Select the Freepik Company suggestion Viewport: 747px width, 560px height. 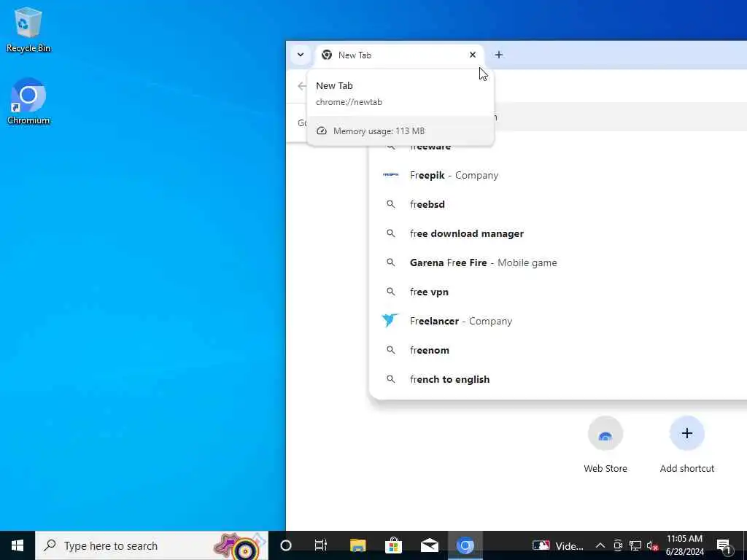tap(557, 175)
